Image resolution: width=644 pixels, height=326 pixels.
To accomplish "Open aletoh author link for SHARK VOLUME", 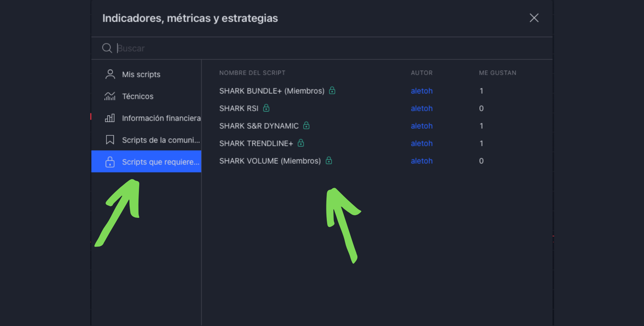I will coord(421,161).
